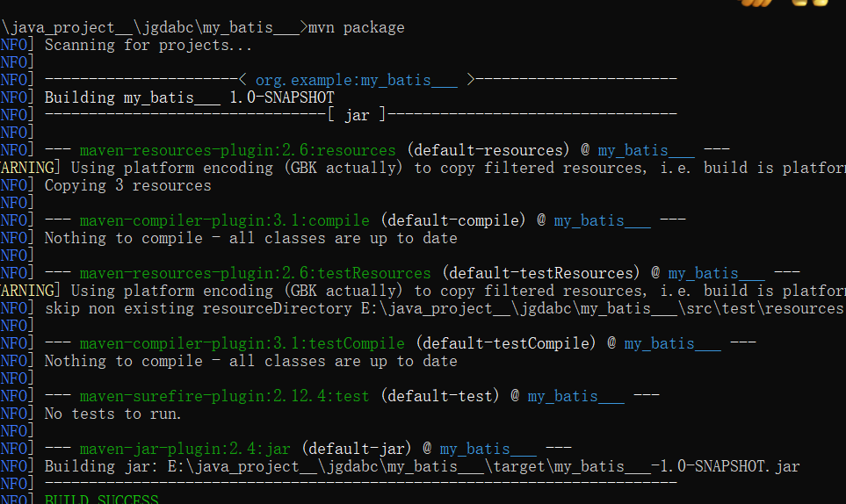Click the WARNING line above 'skip non existing'

(423, 292)
